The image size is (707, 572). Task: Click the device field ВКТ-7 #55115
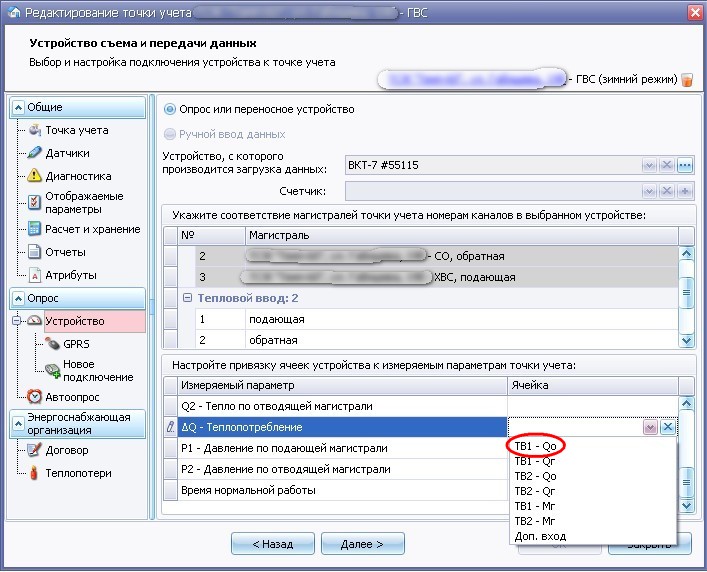tap(493, 165)
